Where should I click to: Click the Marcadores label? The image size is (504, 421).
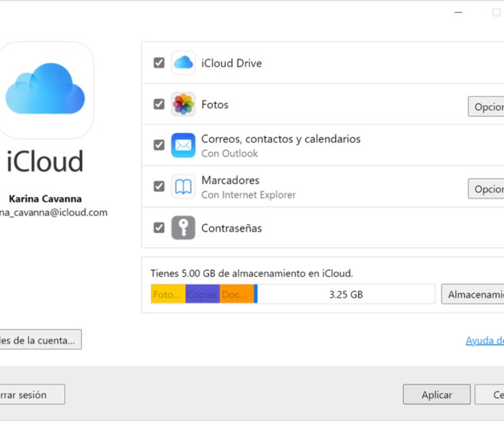click(x=230, y=180)
